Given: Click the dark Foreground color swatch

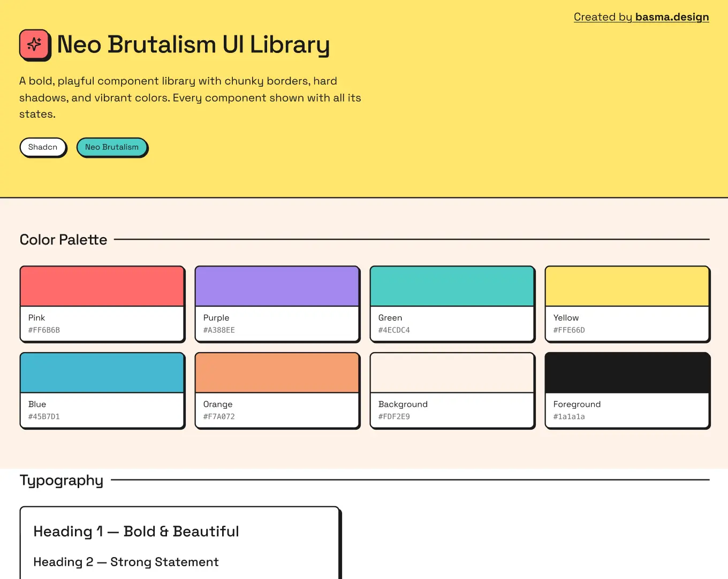Looking at the screenshot, I should [x=627, y=372].
